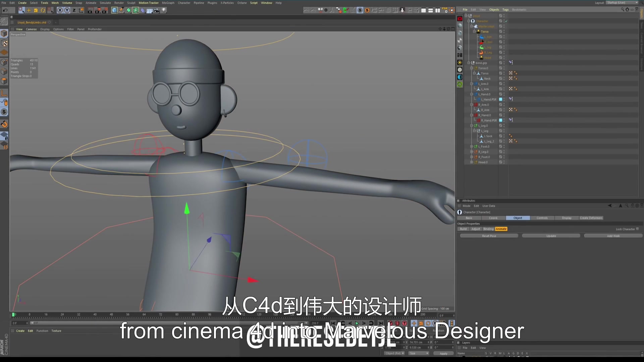Click the Render View toolbar icon

90,10
